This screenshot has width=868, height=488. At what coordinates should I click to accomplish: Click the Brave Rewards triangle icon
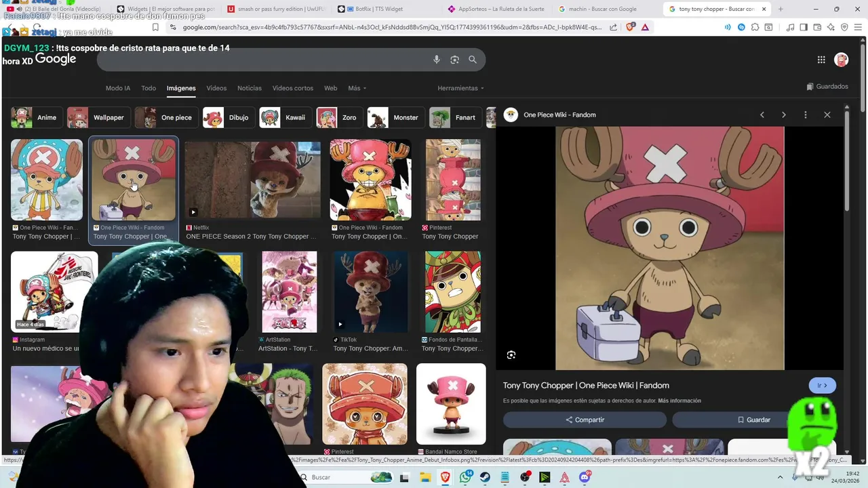[644, 27]
